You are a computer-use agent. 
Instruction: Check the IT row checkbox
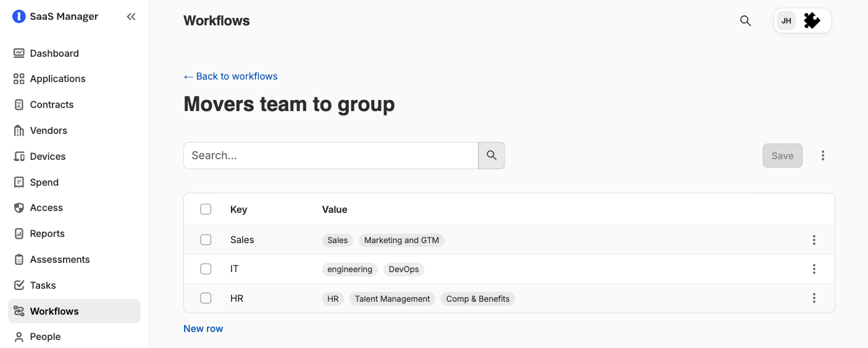point(206,269)
